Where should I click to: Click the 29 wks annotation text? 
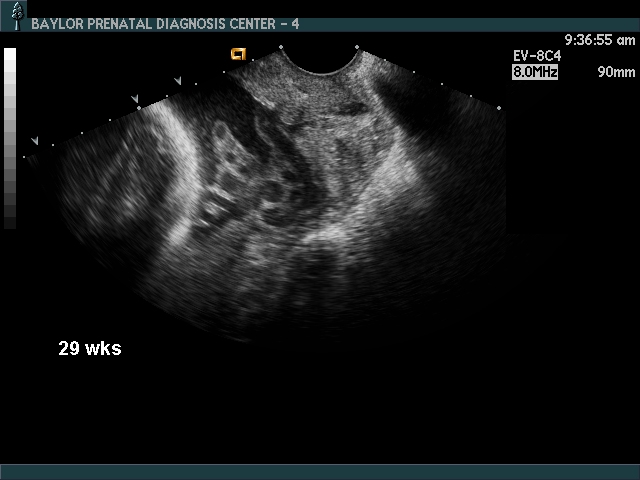[90, 348]
